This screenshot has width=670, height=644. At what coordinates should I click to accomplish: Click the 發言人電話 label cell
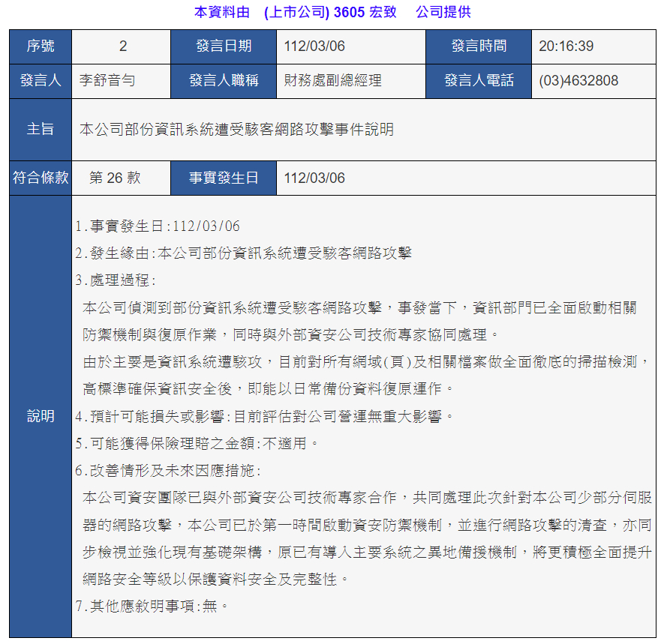[478, 81]
